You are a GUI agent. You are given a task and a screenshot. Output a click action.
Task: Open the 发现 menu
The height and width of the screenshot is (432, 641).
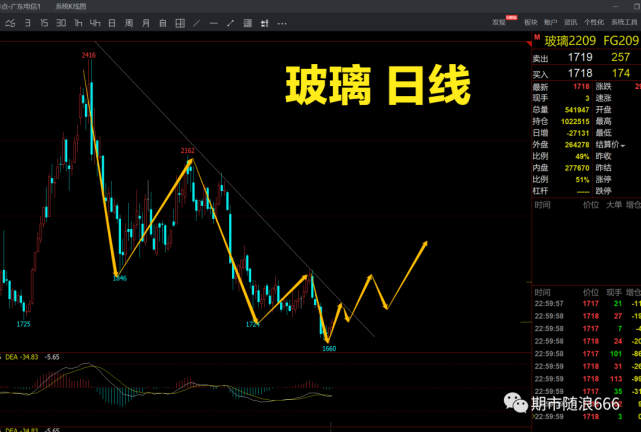(499, 22)
